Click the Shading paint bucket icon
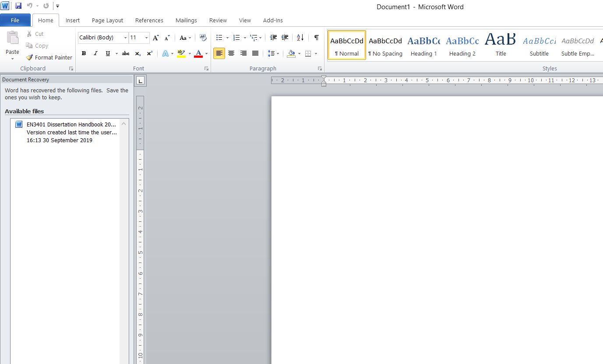This screenshot has width=603, height=364. tap(291, 53)
